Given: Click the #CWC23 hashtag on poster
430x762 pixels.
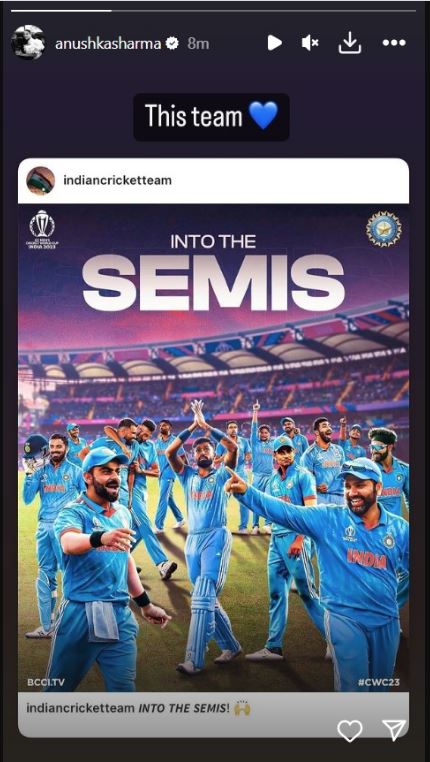Looking at the screenshot, I should [378, 682].
